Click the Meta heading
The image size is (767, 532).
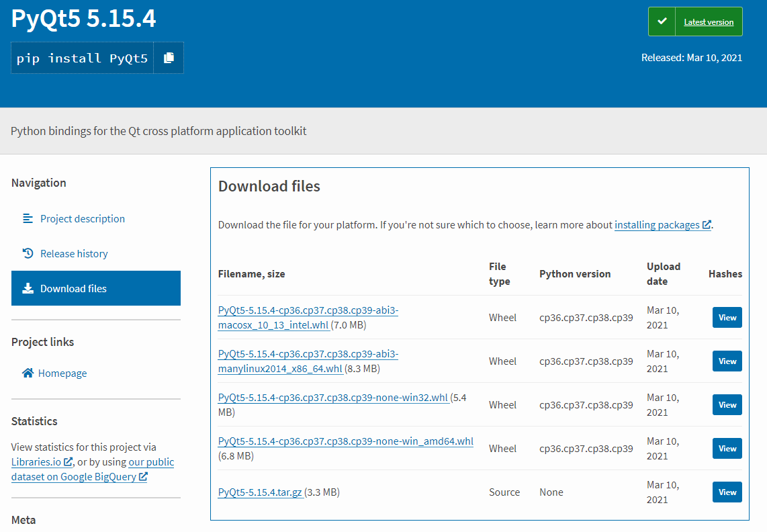tap(24, 520)
